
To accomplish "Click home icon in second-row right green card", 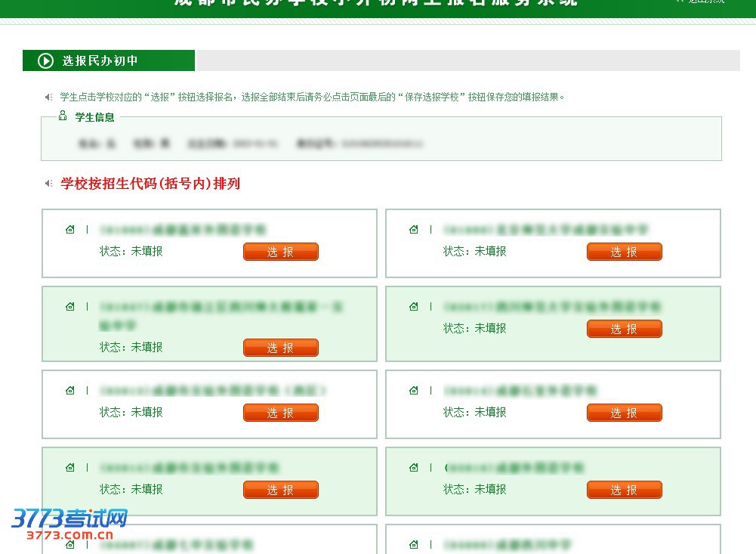I will 413,307.
